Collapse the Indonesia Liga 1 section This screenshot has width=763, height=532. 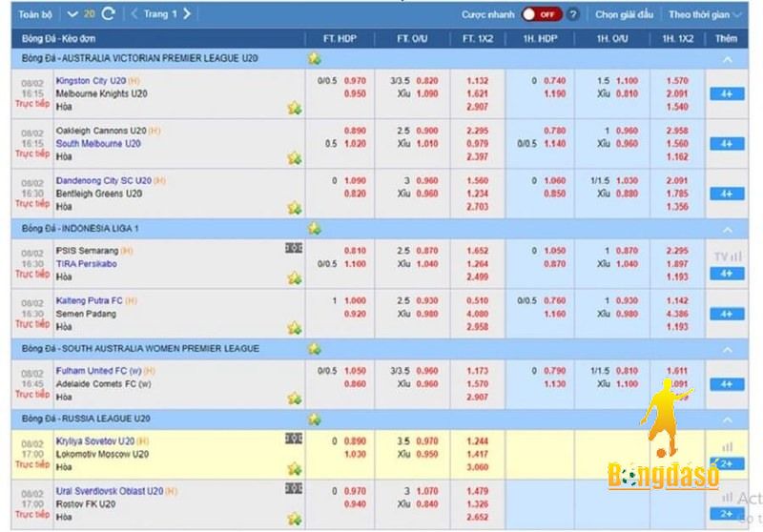[x=727, y=230]
